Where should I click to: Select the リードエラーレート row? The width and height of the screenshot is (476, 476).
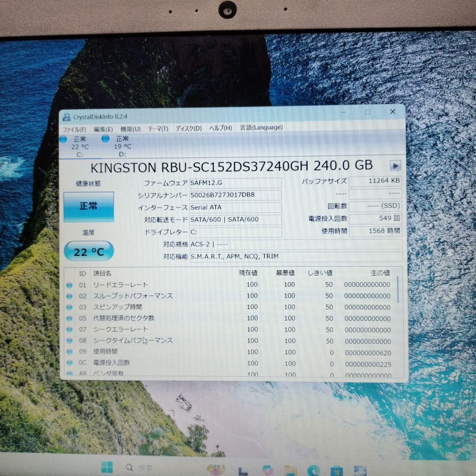pyautogui.click(x=230, y=285)
